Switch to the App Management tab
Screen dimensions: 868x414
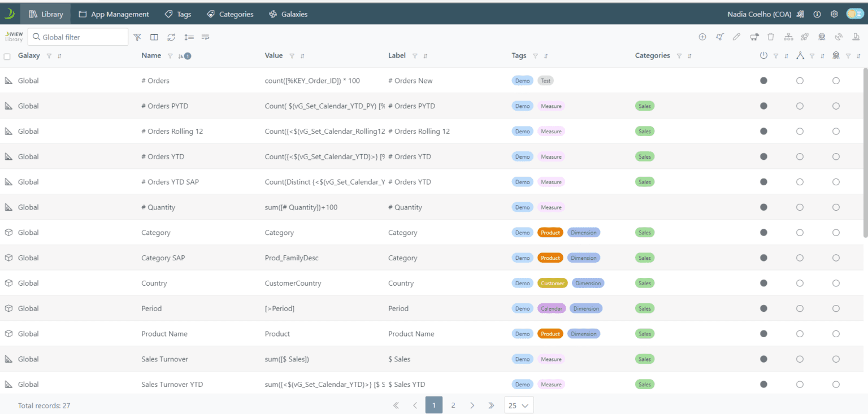point(114,14)
